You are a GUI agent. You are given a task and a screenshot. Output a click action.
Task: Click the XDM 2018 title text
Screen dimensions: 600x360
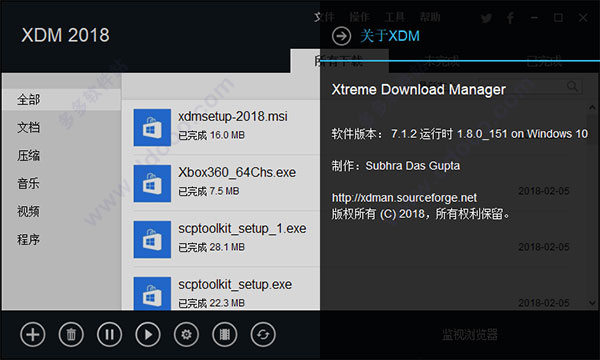(x=65, y=35)
